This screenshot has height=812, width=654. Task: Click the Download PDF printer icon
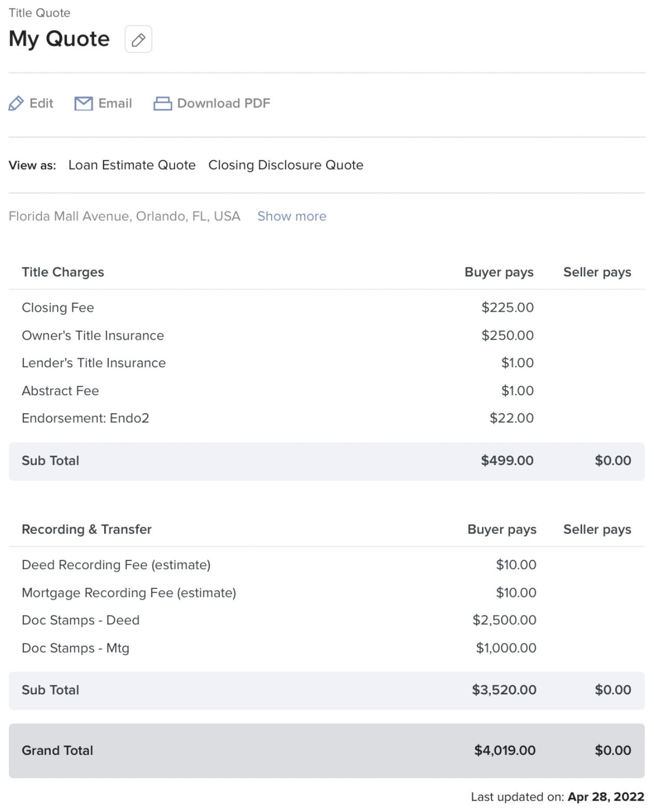click(x=163, y=104)
